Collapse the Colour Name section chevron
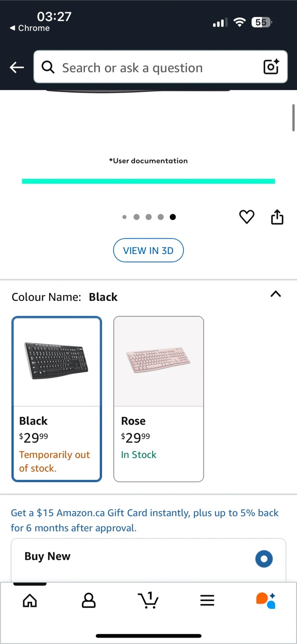Viewport: 297px width, 644px height. pyautogui.click(x=276, y=294)
